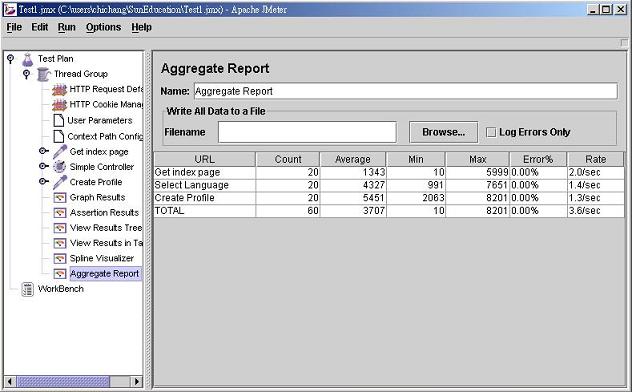
Task: Open the Run menu
Action: pos(67,27)
